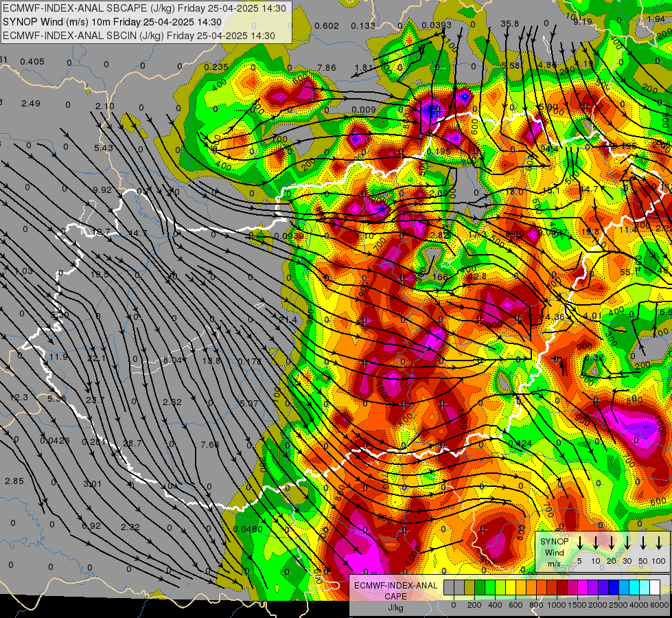The image size is (672, 618).
Task: Click the 100 m/s wind arrow in legend
Action: pyautogui.click(x=659, y=543)
